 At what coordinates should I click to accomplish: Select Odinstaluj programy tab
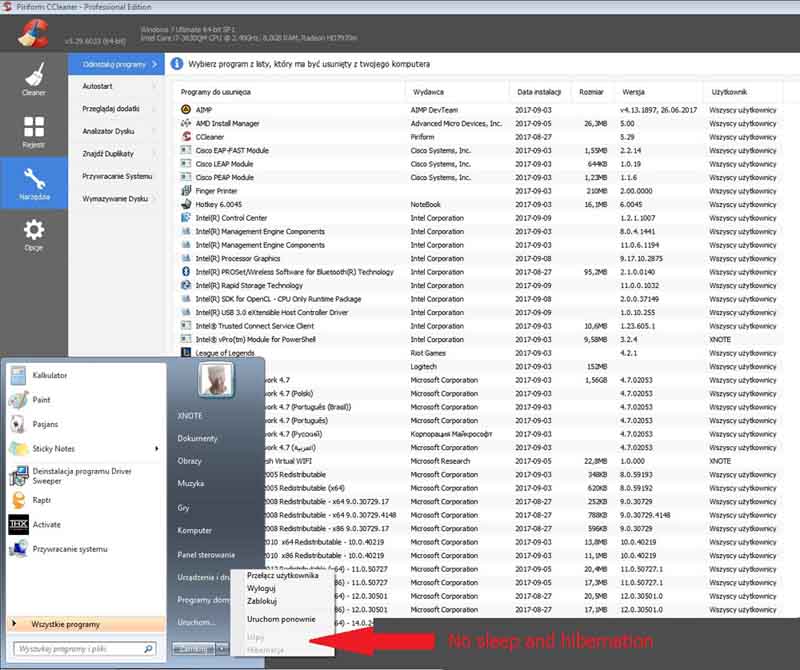116,64
